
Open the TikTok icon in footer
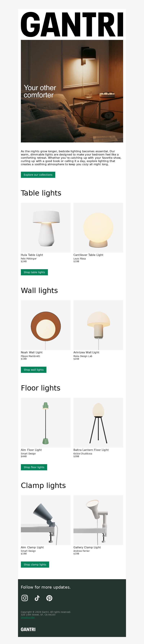[37, 598]
